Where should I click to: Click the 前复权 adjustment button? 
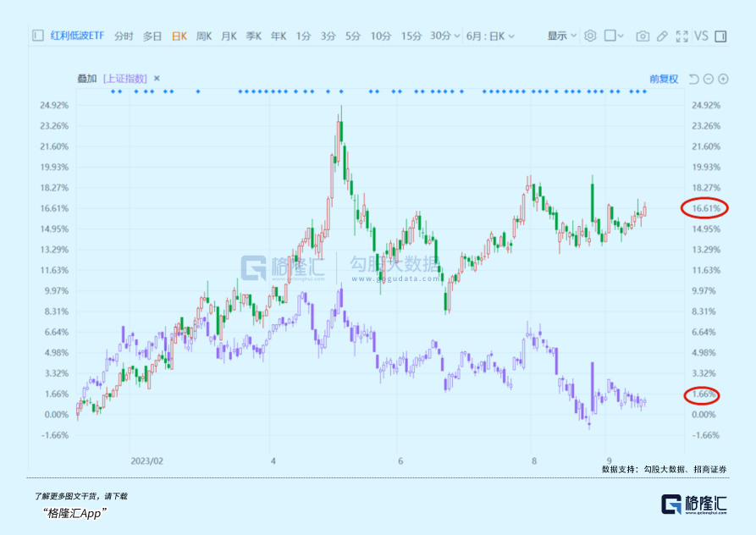664,79
